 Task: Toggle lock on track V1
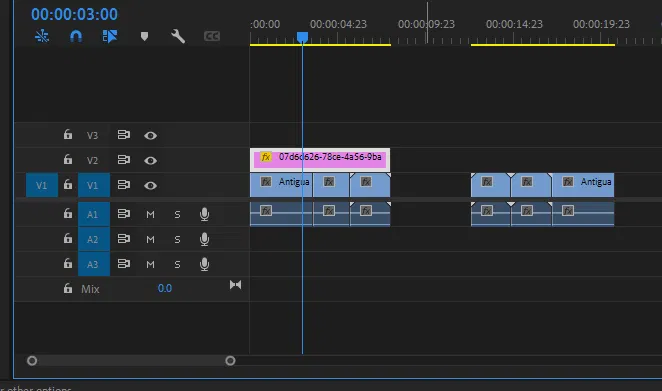coord(68,185)
